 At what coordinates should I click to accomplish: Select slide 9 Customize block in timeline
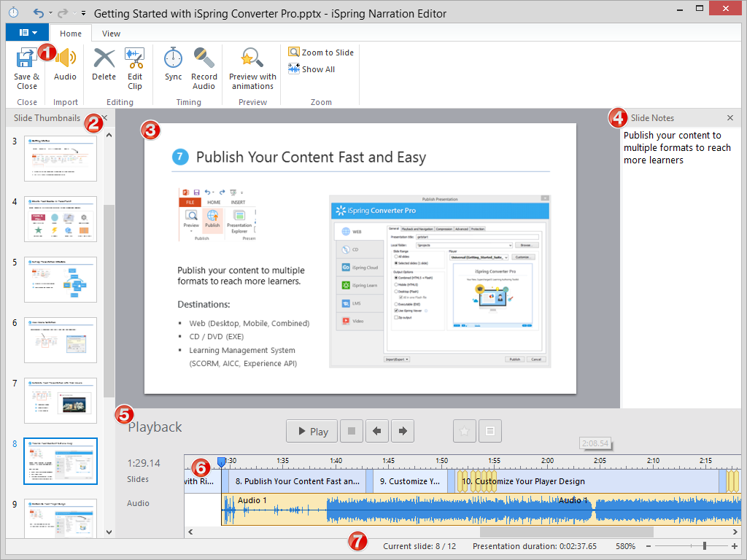[410, 481]
